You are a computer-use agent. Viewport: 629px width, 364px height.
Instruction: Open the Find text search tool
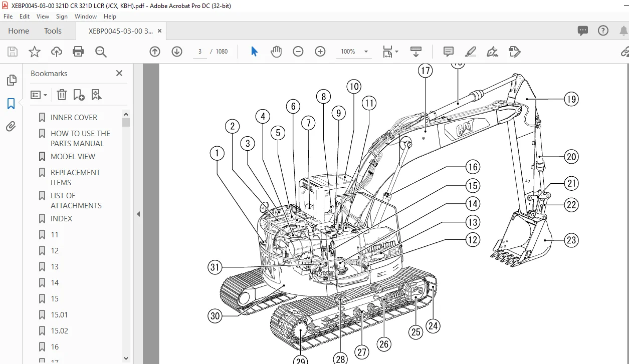tap(101, 52)
